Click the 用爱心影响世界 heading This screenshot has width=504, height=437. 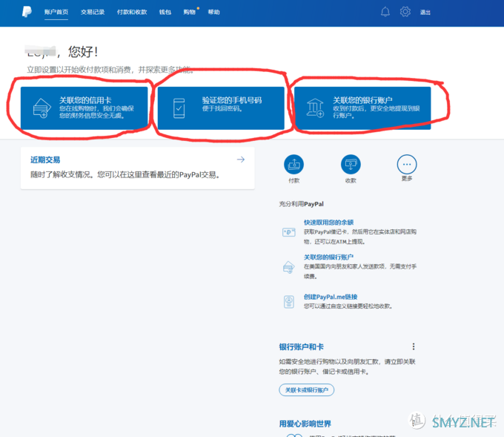tap(305, 424)
